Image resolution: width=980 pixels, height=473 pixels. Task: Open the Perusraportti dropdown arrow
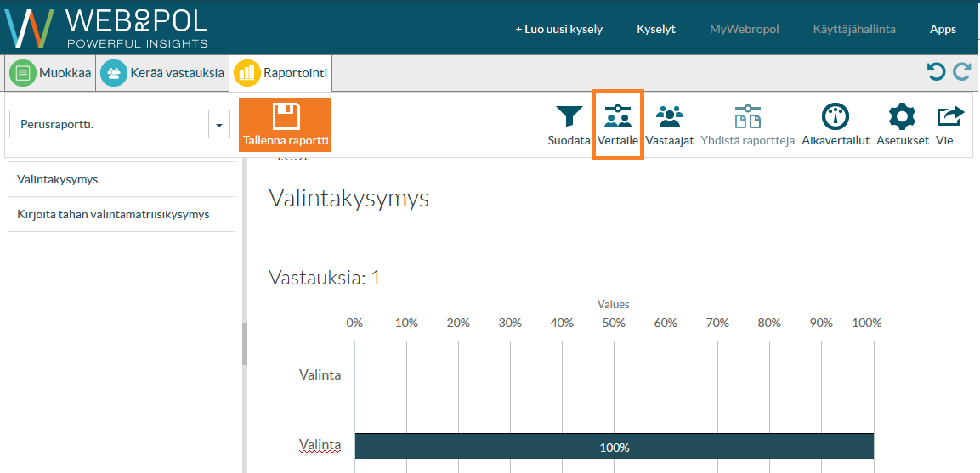[x=218, y=125]
